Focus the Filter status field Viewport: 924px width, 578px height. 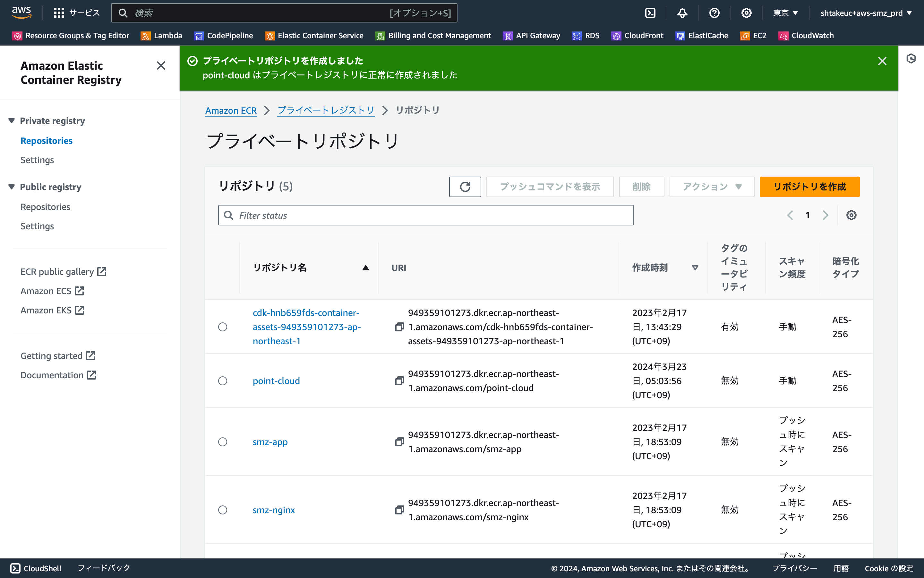pos(426,215)
